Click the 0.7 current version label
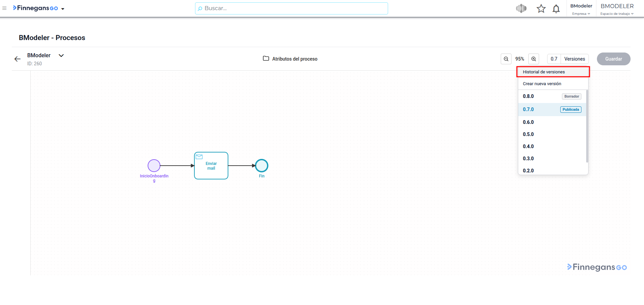Viewport: 644px width, 305px height. (x=554, y=59)
